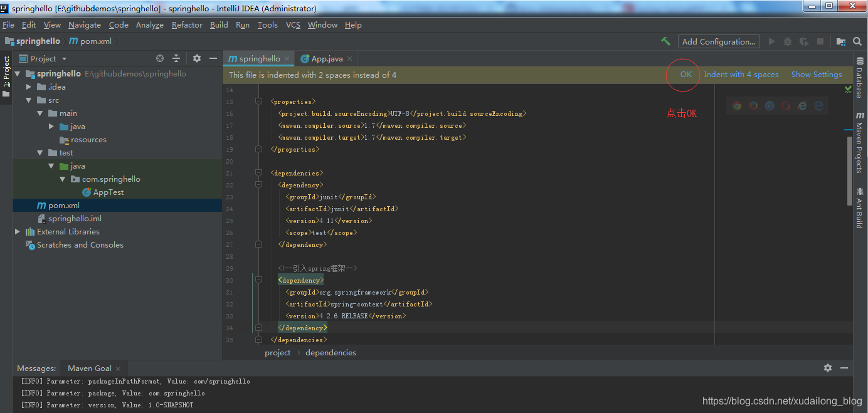Fold the properties block at line 15
This screenshot has height=413, width=868.
click(x=258, y=102)
